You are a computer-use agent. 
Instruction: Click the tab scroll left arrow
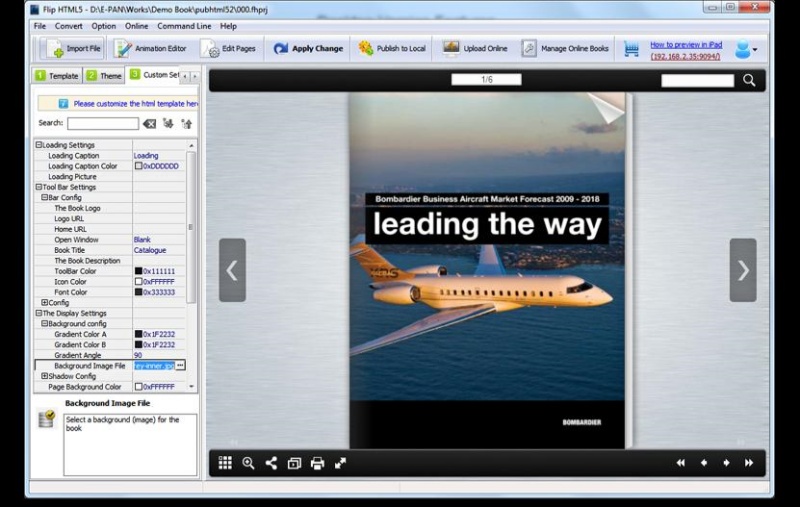185,76
